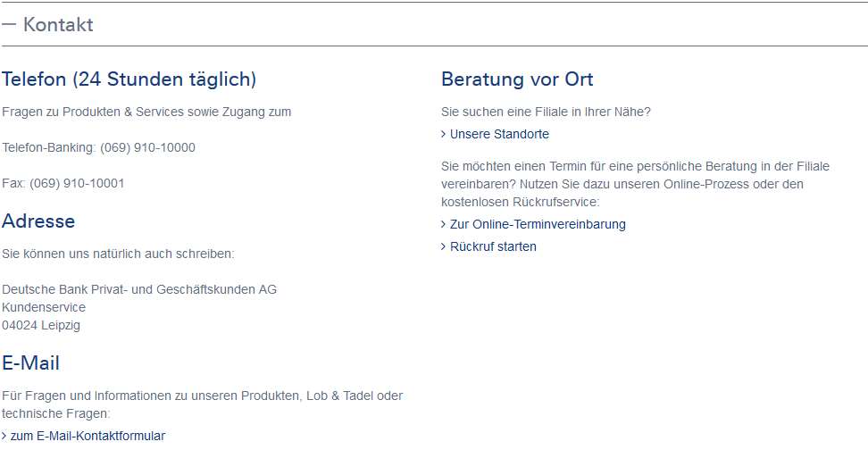Click the kostenlosen Rückrufservice text line
This screenshot has height=450, width=868.
coord(521,202)
